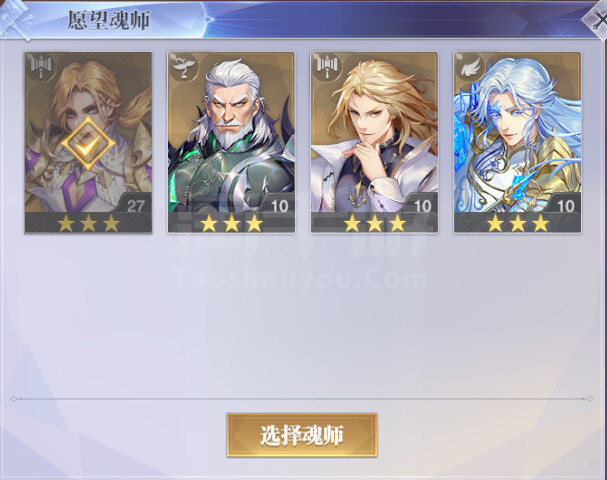
Task: Click the three-star rating under blue-haired card
Action: click(518, 223)
